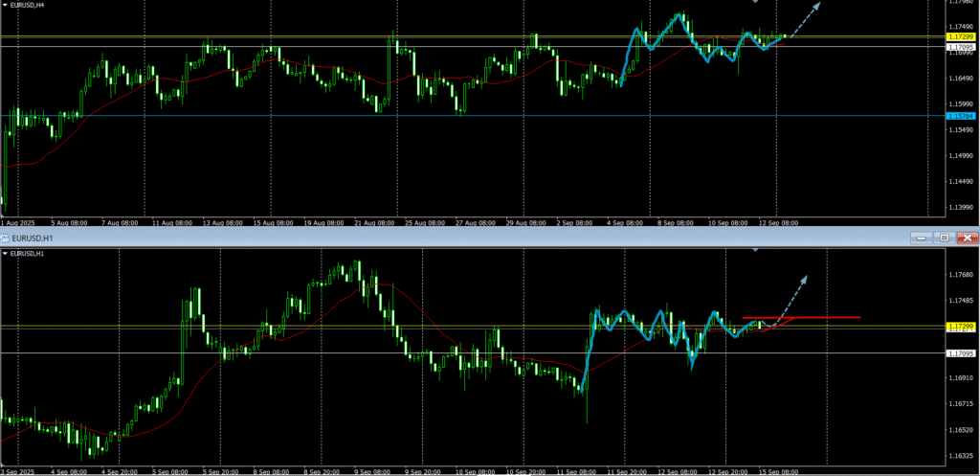Select the blue horizontal level line on H4

479,116
